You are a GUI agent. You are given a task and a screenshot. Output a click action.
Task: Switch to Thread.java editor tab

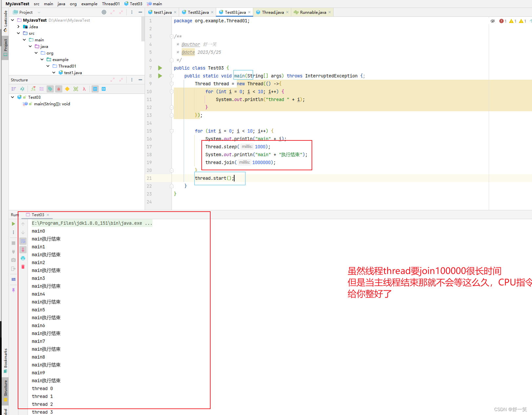272,12
